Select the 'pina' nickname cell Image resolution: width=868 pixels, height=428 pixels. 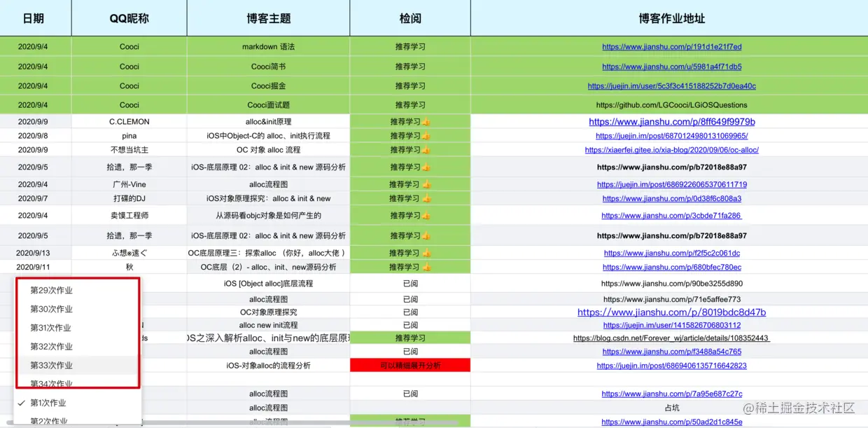pos(129,136)
